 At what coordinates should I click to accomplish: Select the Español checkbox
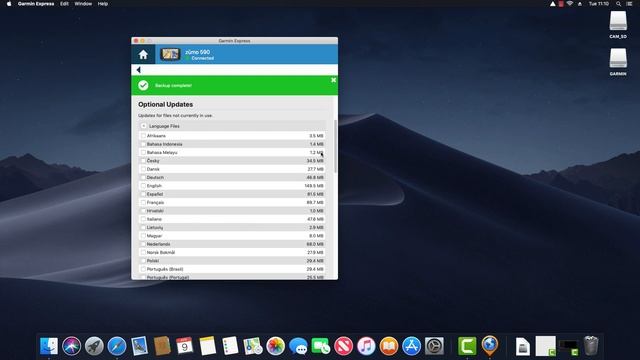pyautogui.click(x=143, y=194)
